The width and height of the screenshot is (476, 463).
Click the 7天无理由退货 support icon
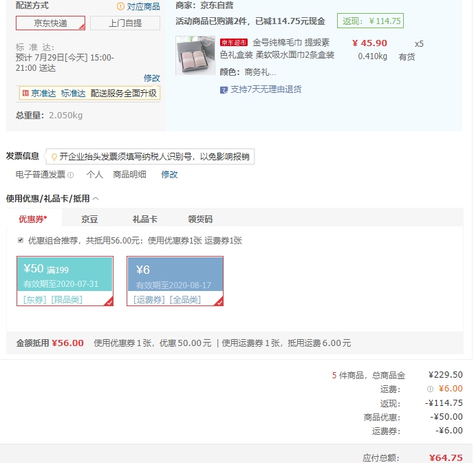[224, 90]
